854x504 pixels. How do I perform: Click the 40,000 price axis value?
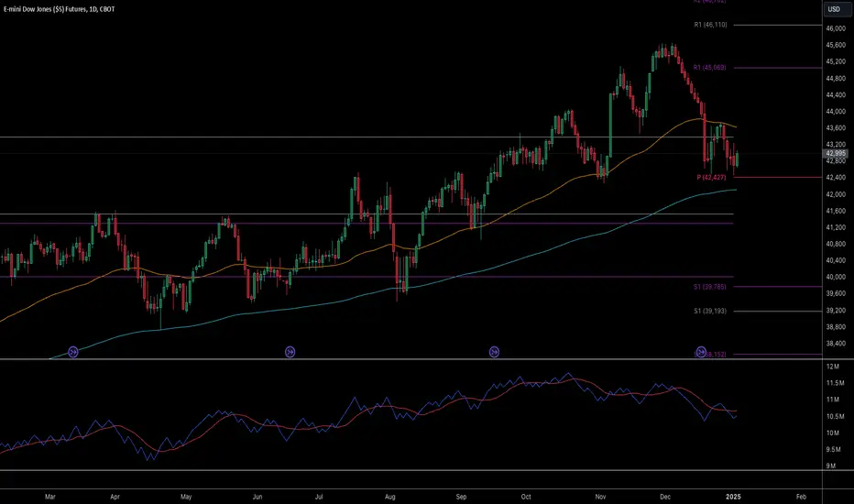click(836, 278)
